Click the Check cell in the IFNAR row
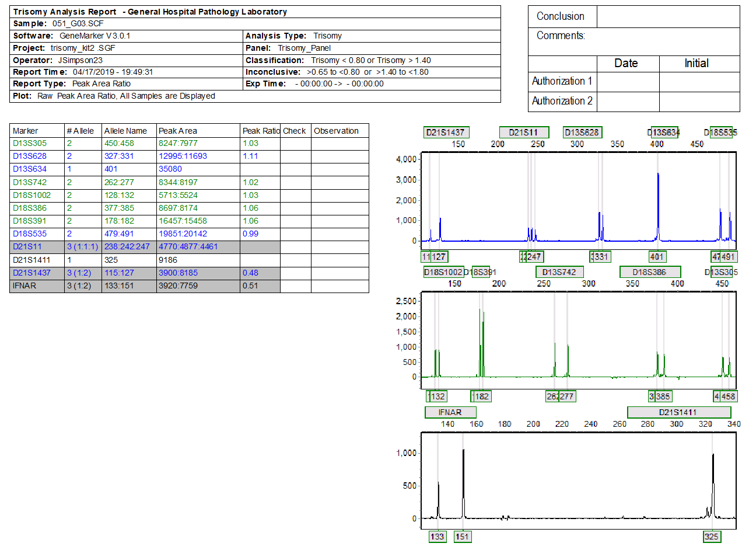756x550 pixels. pos(296,286)
